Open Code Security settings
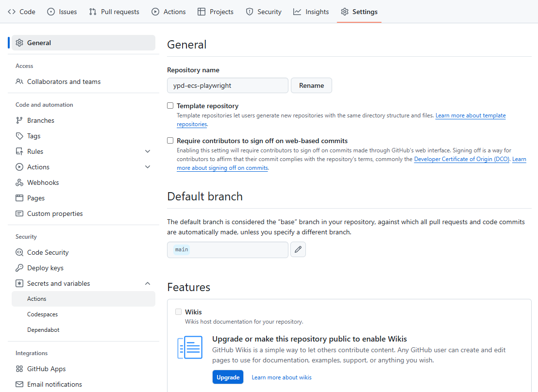 (84, 252)
